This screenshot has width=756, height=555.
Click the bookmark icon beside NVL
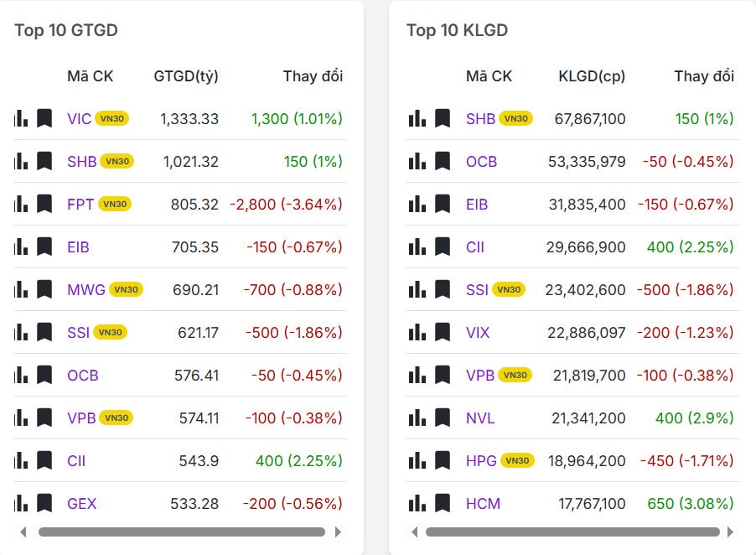pyautogui.click(x=442, y=418)
